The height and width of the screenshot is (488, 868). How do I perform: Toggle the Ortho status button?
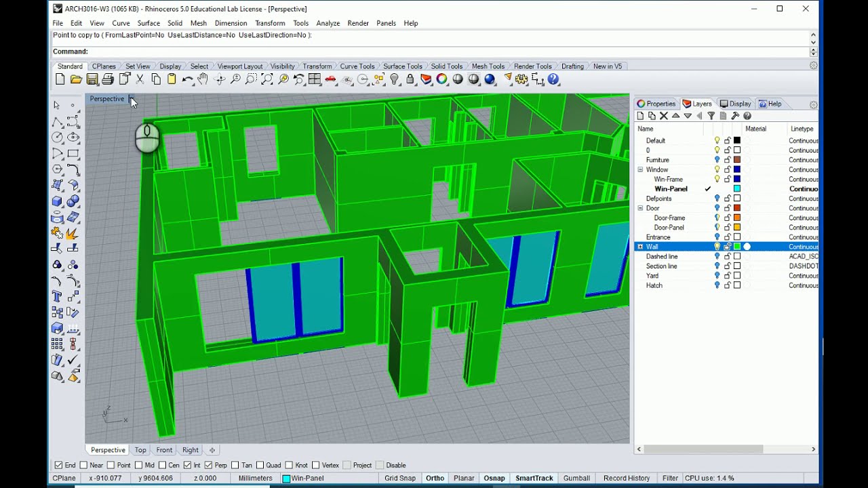point(435,479)
